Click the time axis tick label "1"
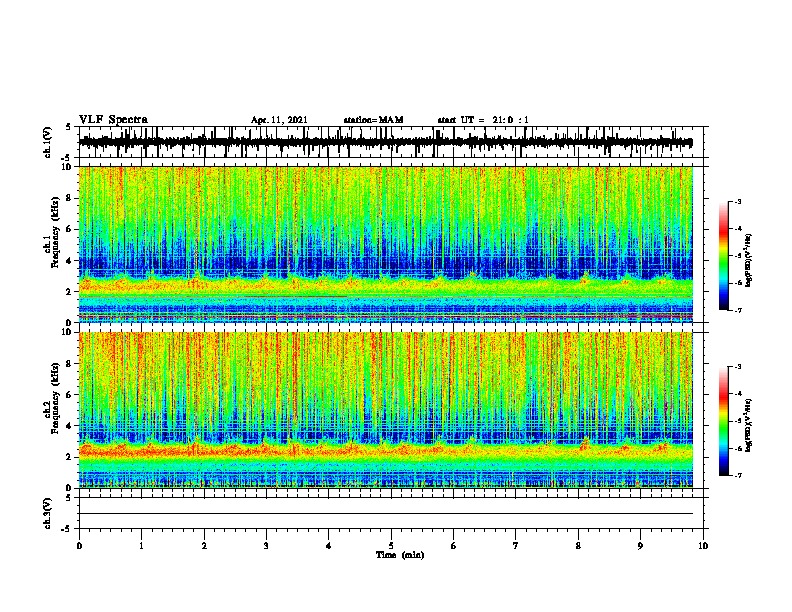Image resolution: width=792 pixels, height=612 pixels. click(141, 546)
